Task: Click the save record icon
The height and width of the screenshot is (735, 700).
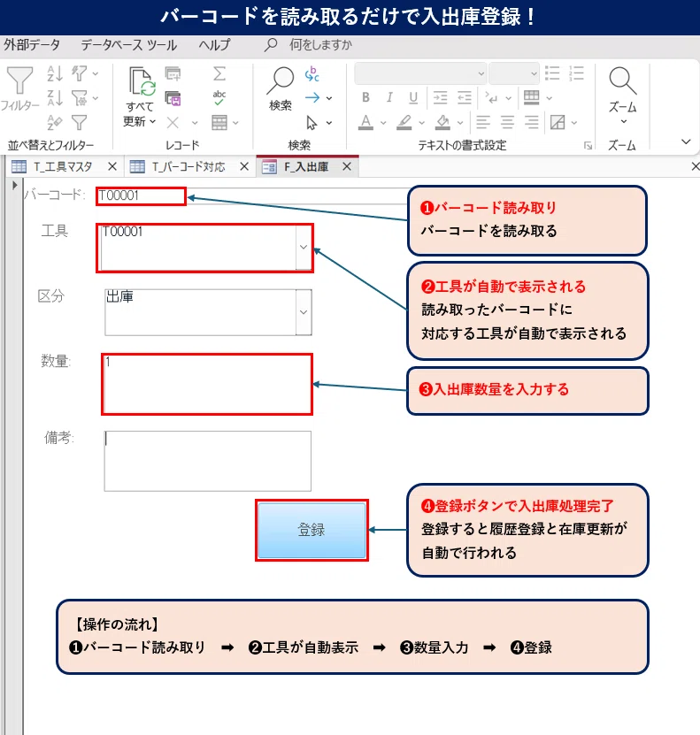Action: (x=173, y=98)
